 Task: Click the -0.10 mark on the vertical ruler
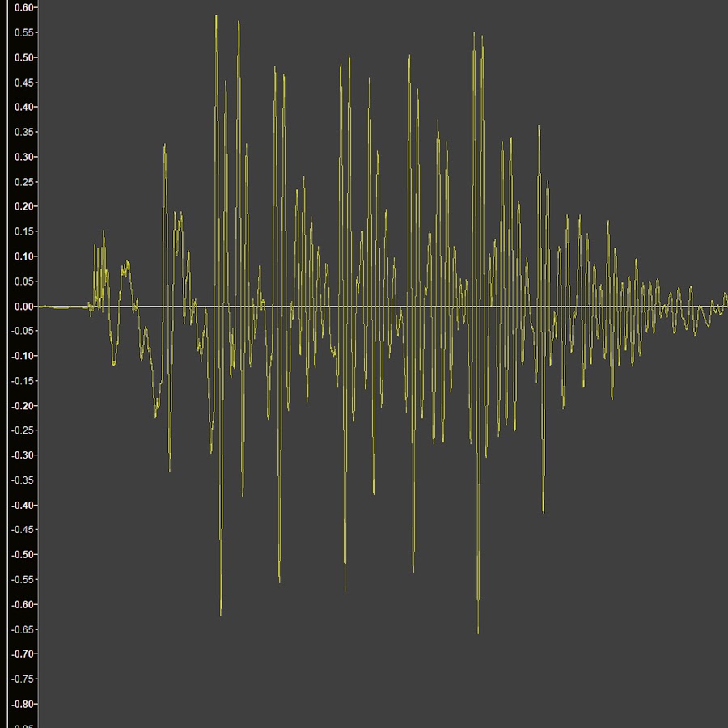[23, 356]
